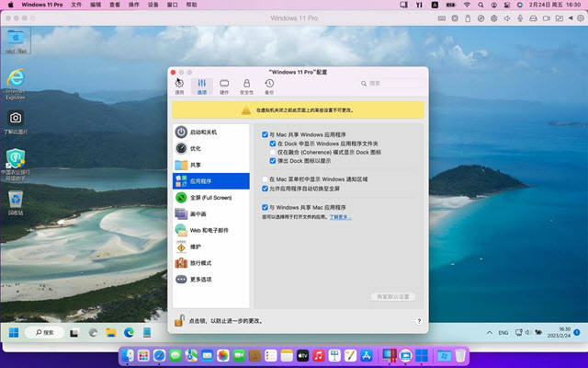Switch to the 硬件 (Hardware) tab
The image size is (588, 368).
point(224,86)
